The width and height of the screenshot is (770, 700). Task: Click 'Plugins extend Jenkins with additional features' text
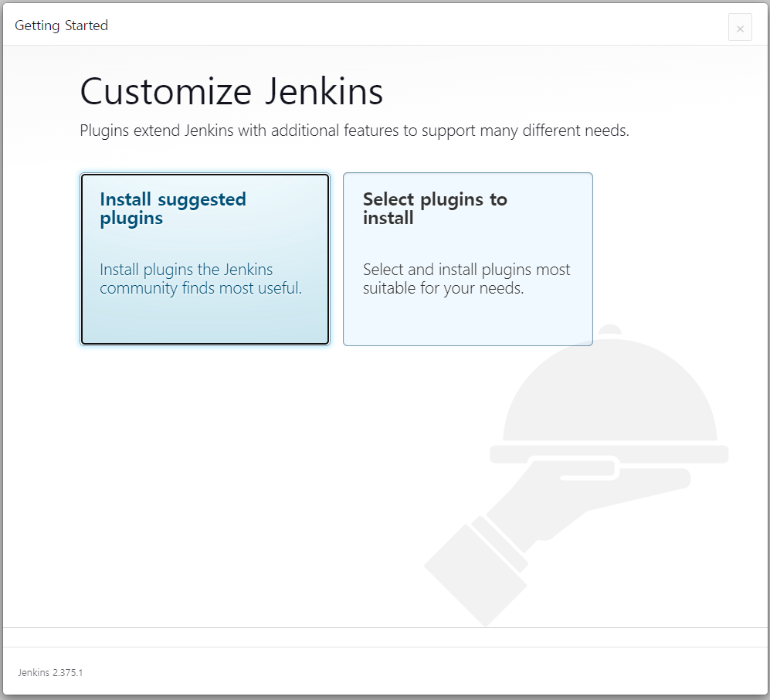[x=354, y=131]
